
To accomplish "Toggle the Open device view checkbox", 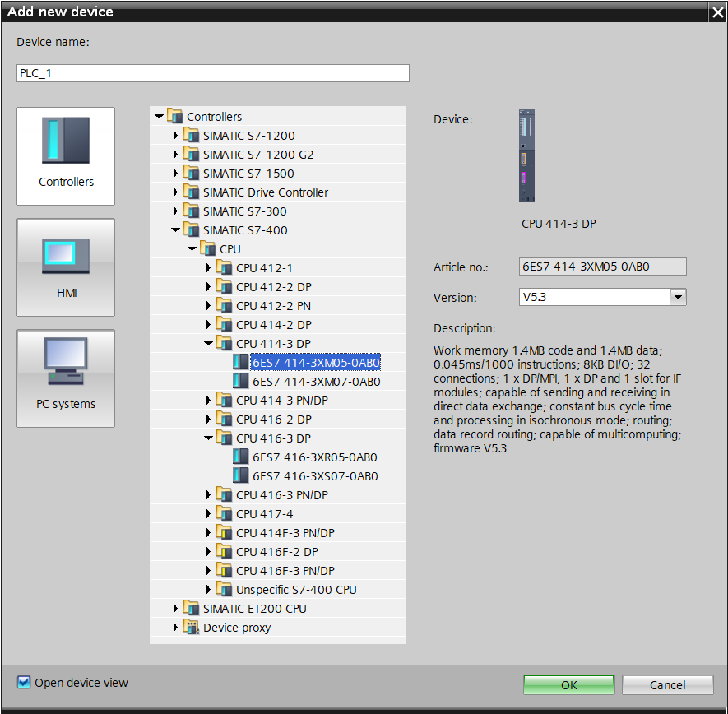I will point(23,682).
